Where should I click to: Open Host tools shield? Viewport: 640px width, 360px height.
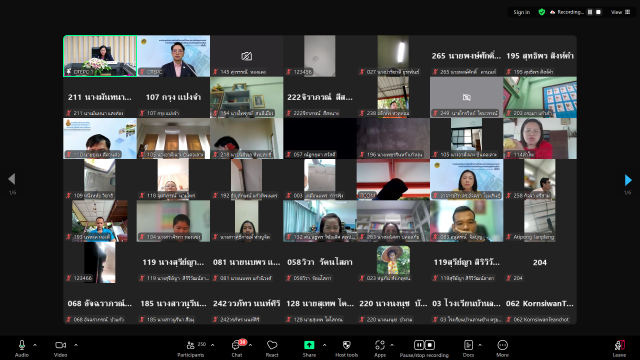point(347,348)
